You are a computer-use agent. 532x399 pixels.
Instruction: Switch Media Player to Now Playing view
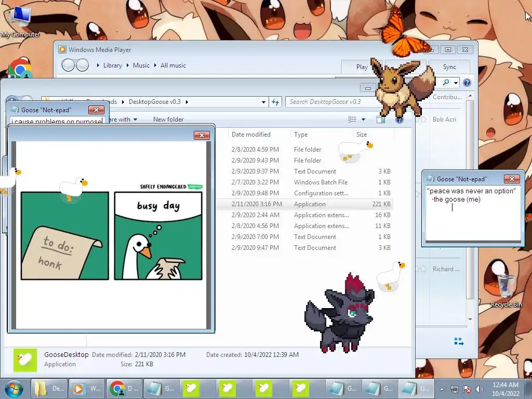[x=458, y=341]
